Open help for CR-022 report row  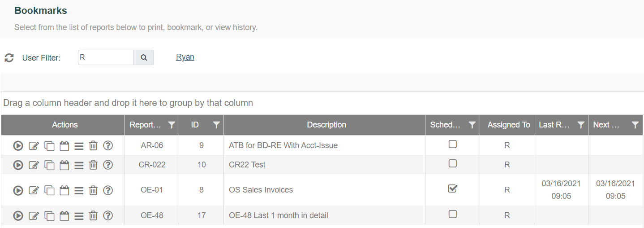pos(107,165)
